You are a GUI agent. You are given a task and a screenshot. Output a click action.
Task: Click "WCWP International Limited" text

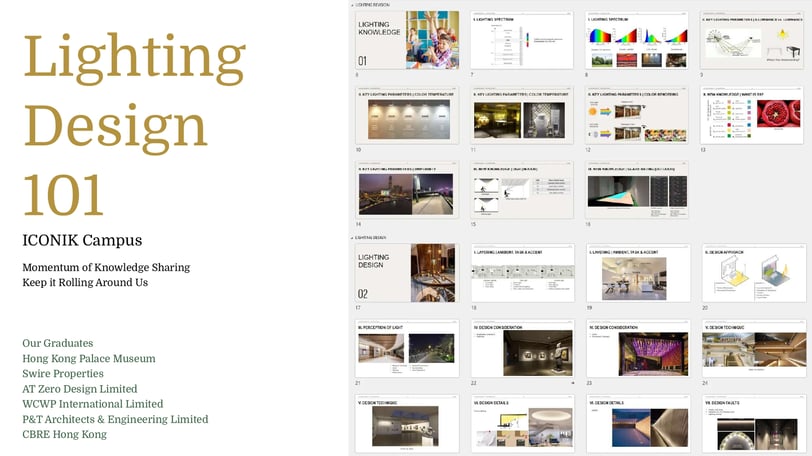(93, 404)
